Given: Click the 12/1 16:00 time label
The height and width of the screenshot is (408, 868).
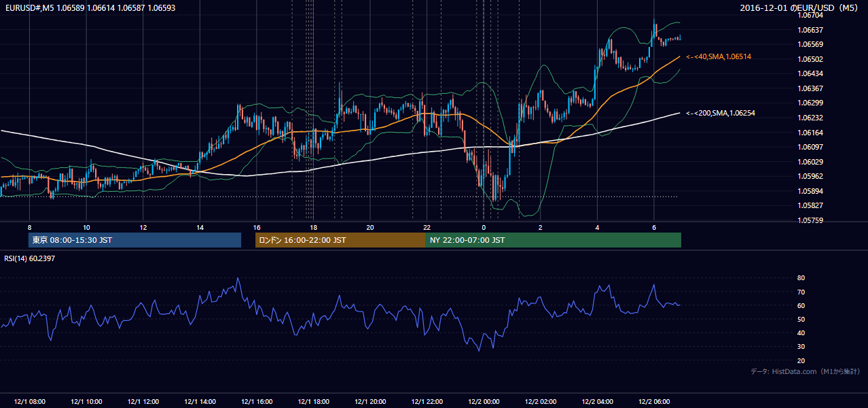Looking at the screenshot, I should point(257,402).
